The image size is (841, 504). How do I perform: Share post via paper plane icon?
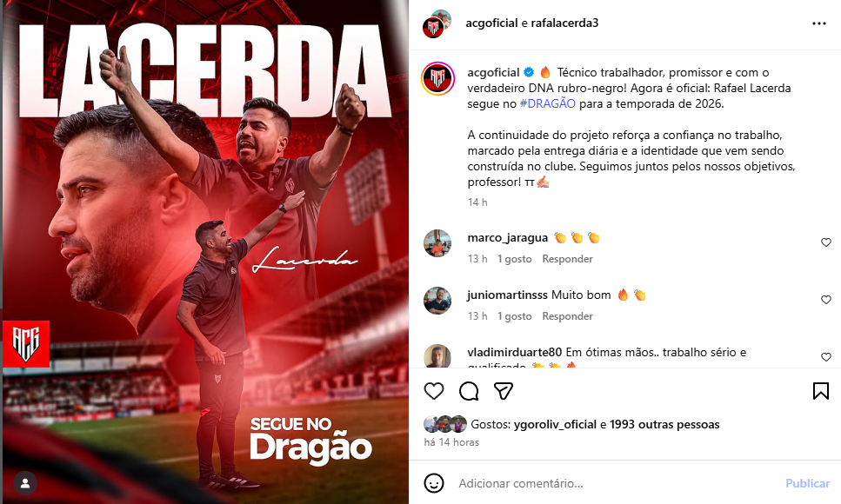point(503,391)
